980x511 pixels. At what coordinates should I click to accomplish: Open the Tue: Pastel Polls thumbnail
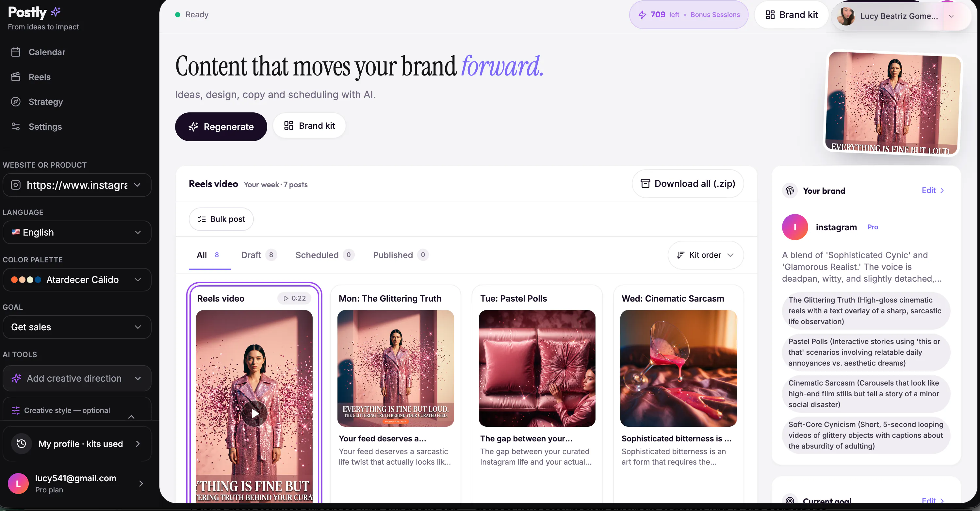537,368
